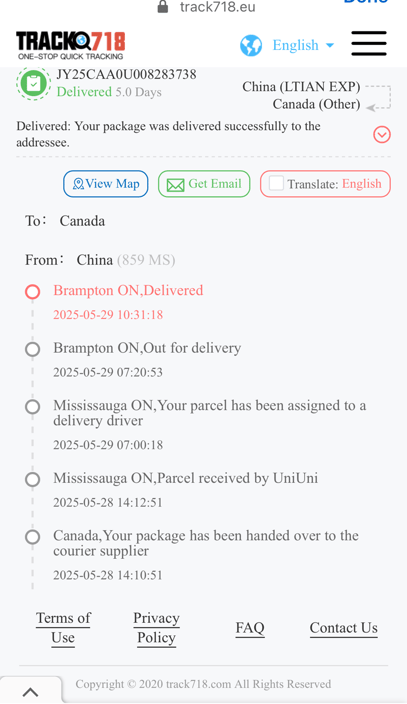Viewport: 407px width, 704px height.
Task: Click the scroll-to-top chevron tab
Action: [x=31, y=691]
